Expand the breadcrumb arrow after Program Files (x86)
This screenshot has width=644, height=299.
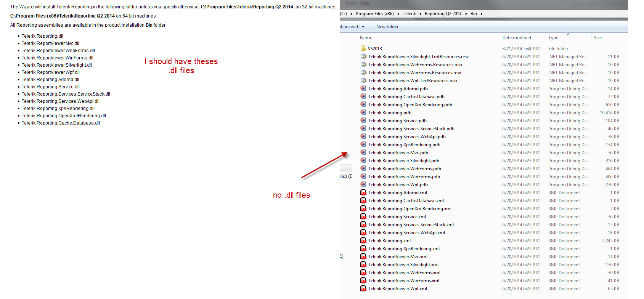click(398, 14)
